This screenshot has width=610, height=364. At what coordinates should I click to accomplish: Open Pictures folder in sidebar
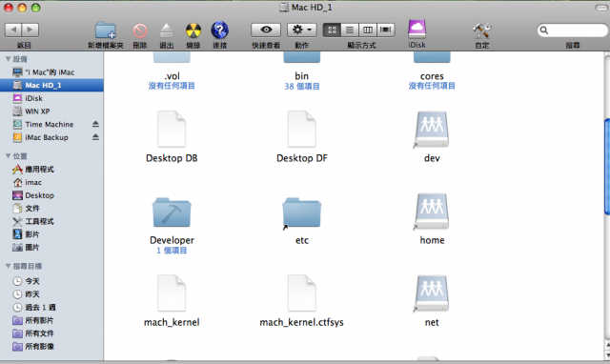[x=51, y=248]
